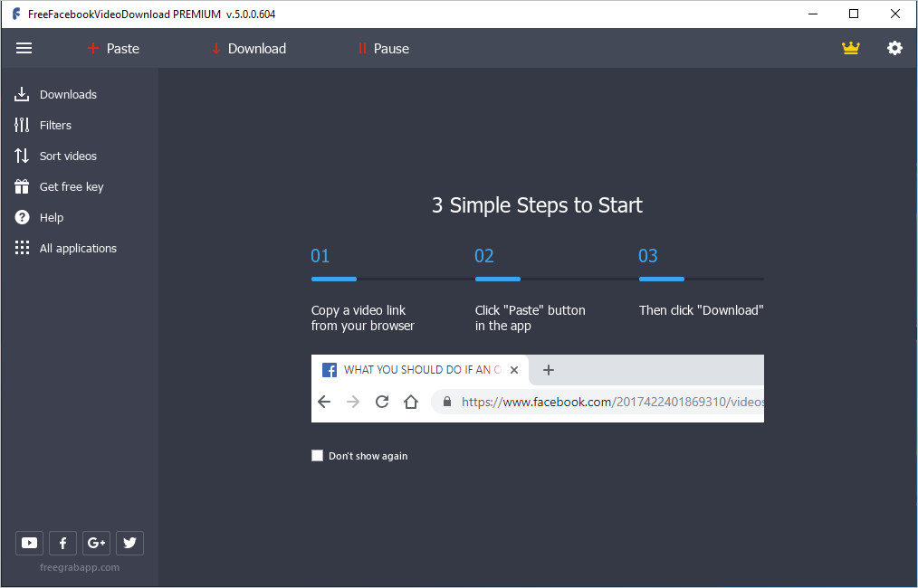The image size is (918, 588).
Task: Click the app logo in title bar
Action: [x=16, y=14]
